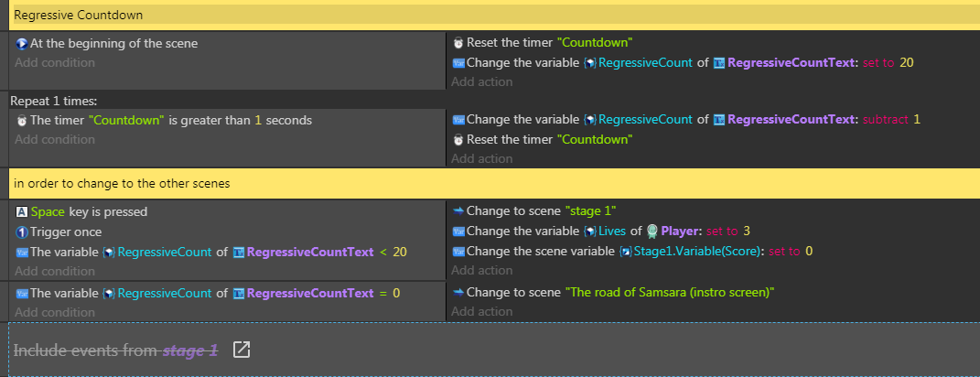Click the Trigger once icon
This screenshot has width=980, height=377.
click(x=22, y=232)
